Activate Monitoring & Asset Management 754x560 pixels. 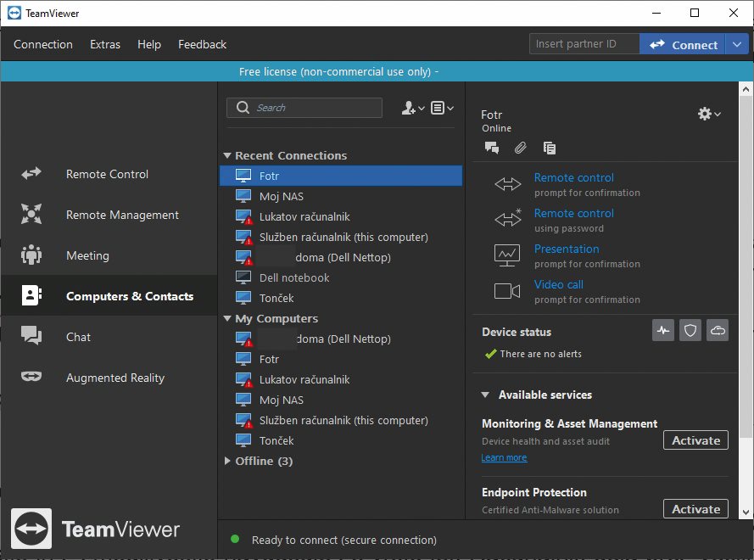695,440
